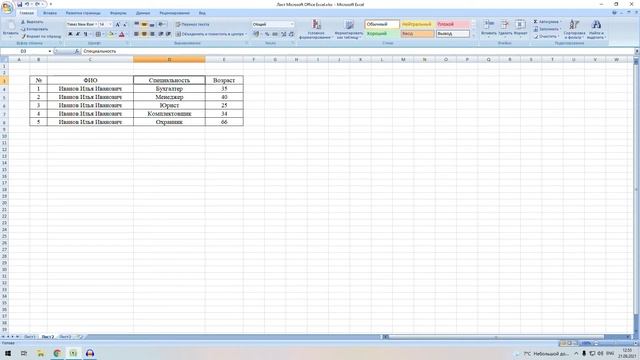
Task: Decrease font size with the smaller A icon
Action: [125, 24]
